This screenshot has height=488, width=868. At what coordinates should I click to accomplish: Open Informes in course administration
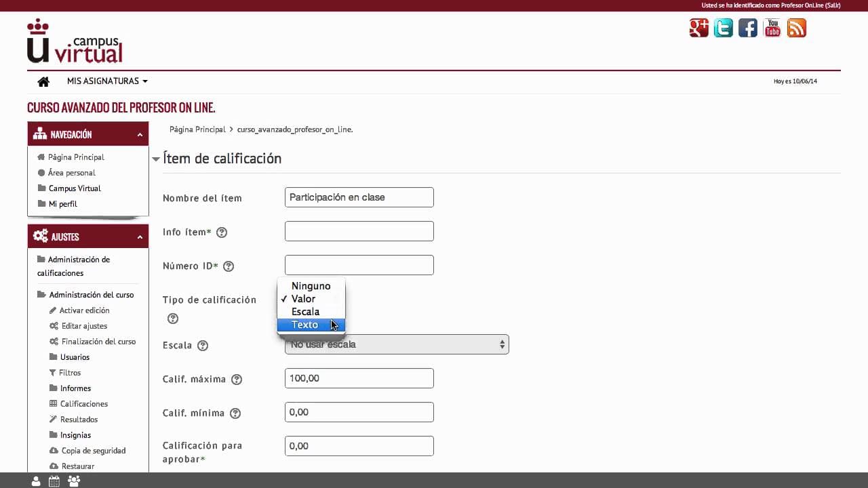tap(75, 388)
